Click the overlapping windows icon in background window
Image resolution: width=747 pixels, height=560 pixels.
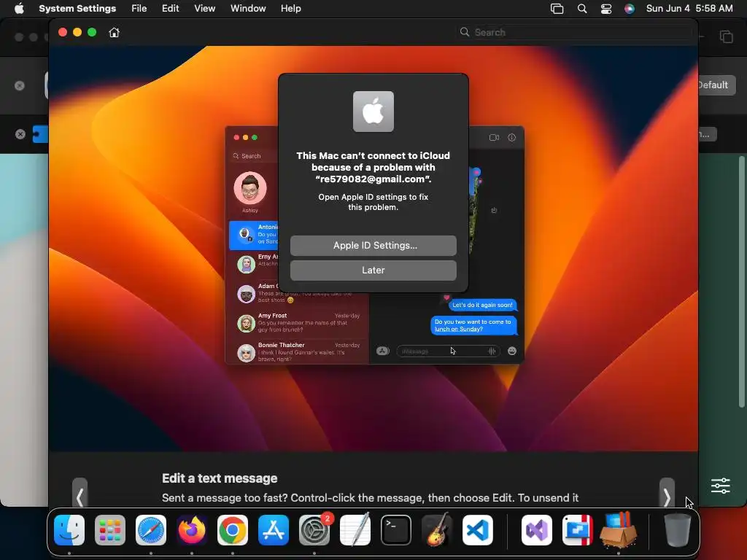coord(726,36)
